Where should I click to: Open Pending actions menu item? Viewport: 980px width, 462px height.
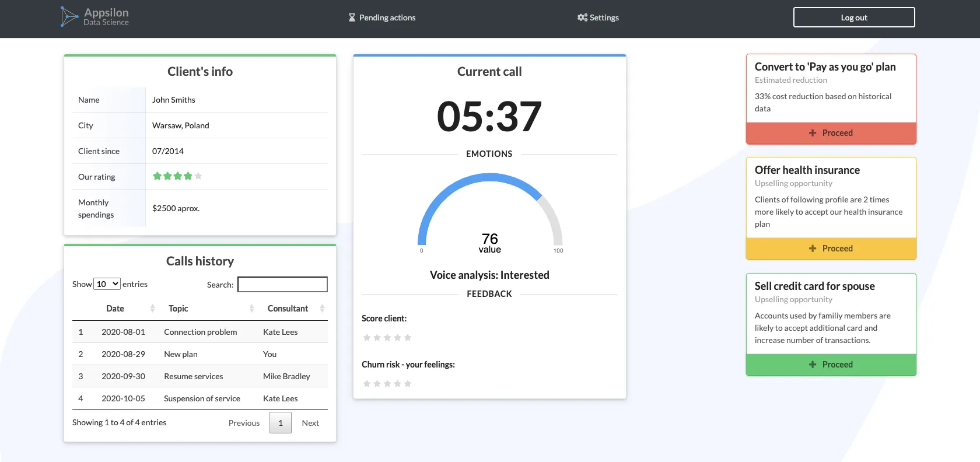[382, 17]
